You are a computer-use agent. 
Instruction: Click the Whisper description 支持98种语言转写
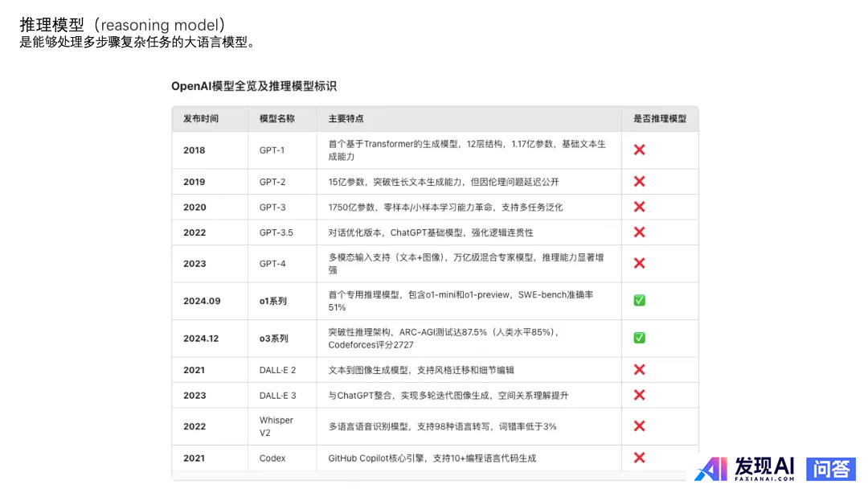[x=442, y=426]
